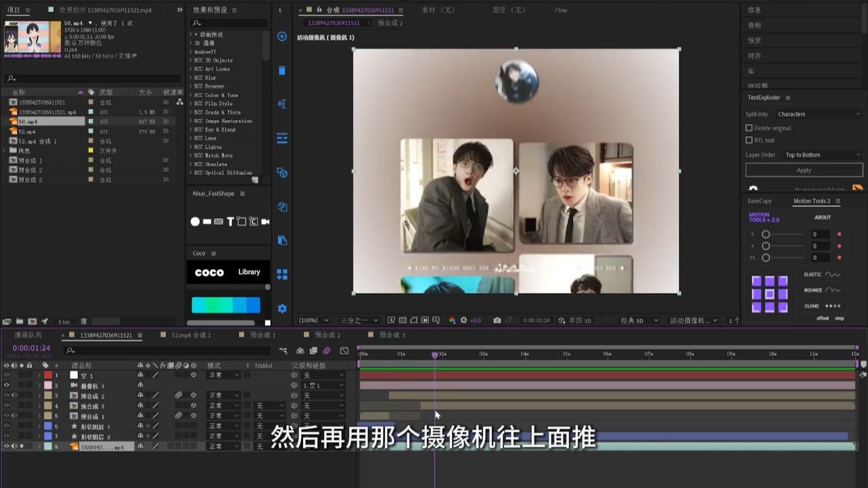Click the TextExploder RSS orange icon

857,189
